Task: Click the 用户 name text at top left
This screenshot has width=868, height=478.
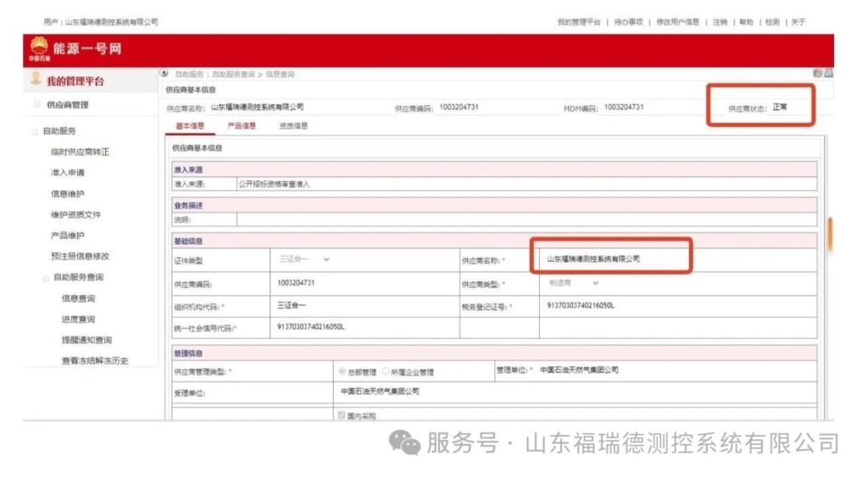Action: coord(101,22)
